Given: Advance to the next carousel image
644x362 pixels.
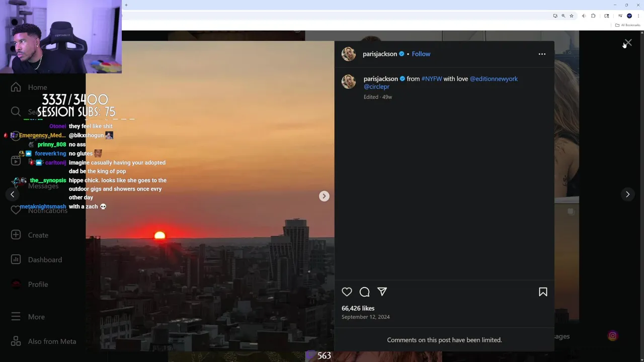Looking at the screenshot, I should (324, 196).
